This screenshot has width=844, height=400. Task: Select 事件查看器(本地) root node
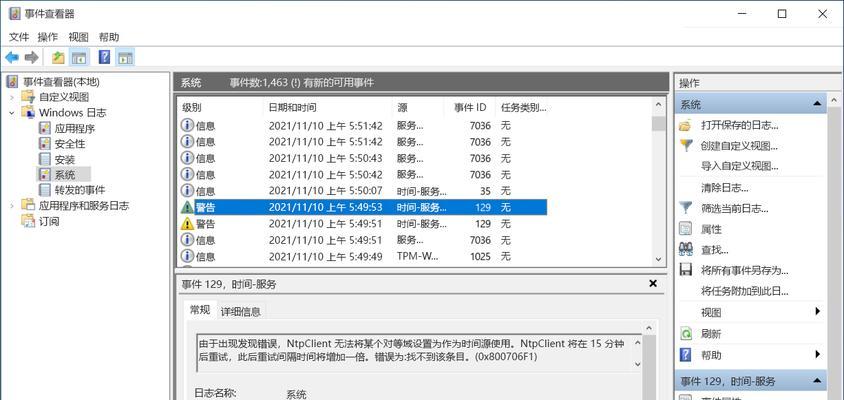(x=61, y=82)
